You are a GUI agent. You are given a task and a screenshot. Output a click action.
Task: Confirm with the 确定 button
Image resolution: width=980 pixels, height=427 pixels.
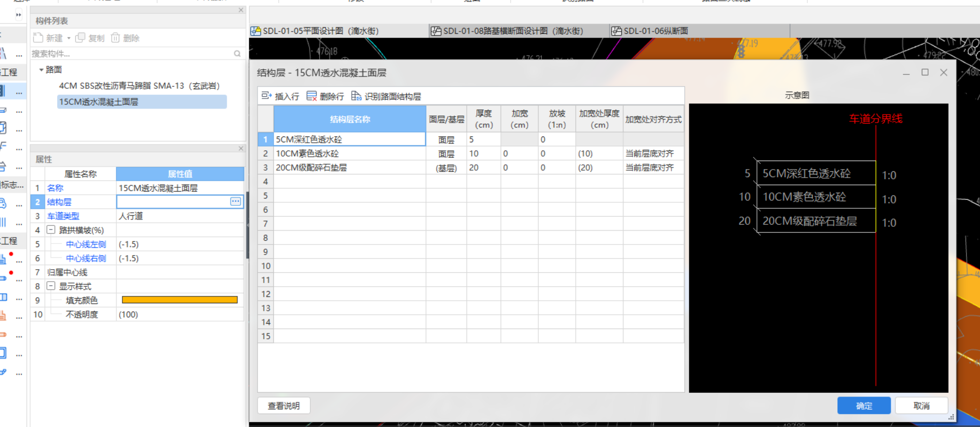click(x=864, y=406)
